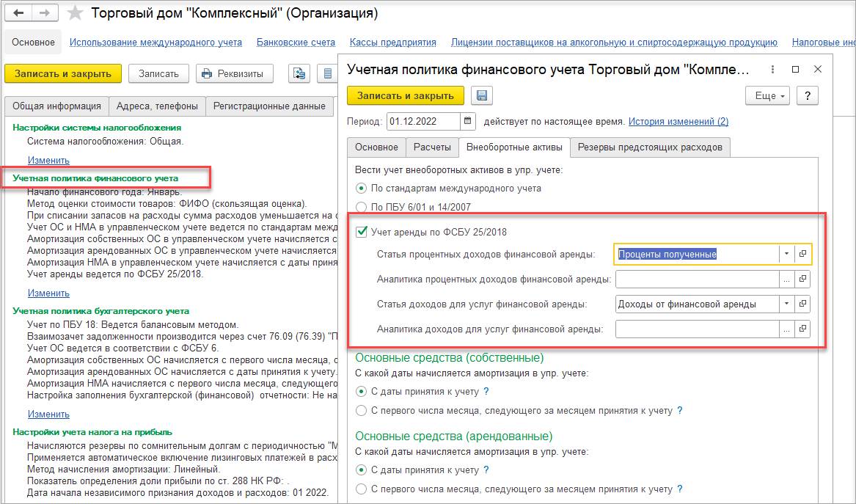Image resolution: width=856 pixels, height=504 pixels.
Task: Open the Еще dropdown menu
Action: [769, 95]
